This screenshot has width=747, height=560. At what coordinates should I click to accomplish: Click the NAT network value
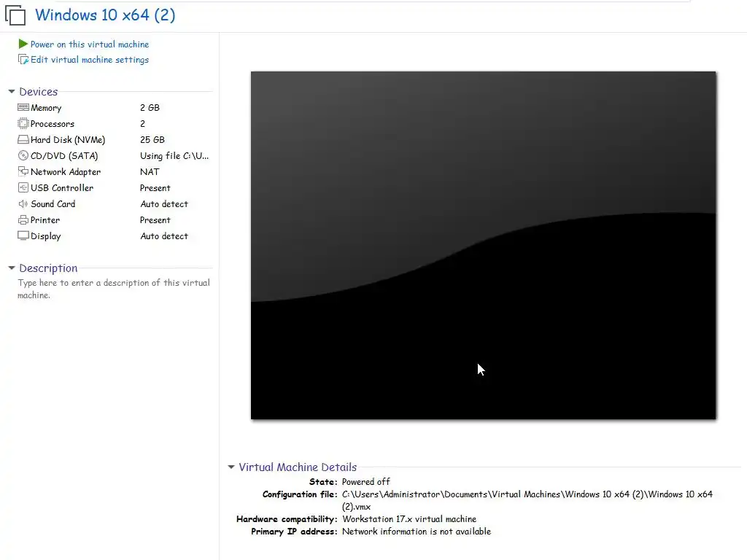coord(150,172)
